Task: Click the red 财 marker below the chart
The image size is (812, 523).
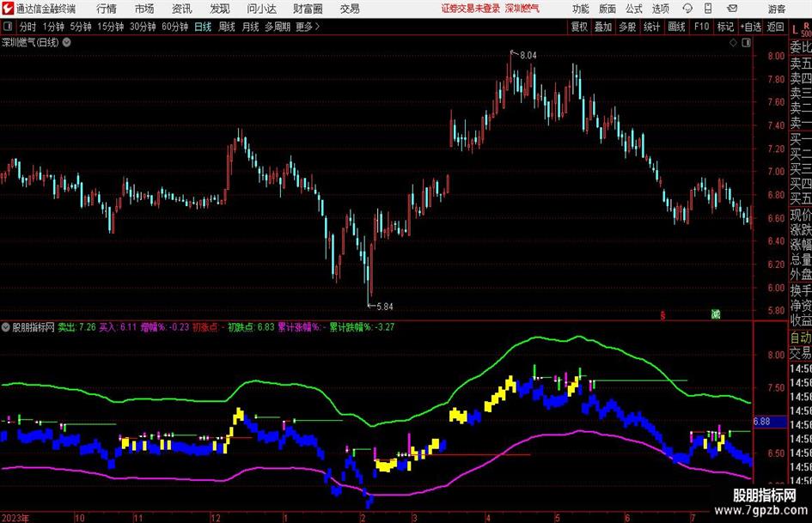Action: pyautogui.click(x=662, y=315)
